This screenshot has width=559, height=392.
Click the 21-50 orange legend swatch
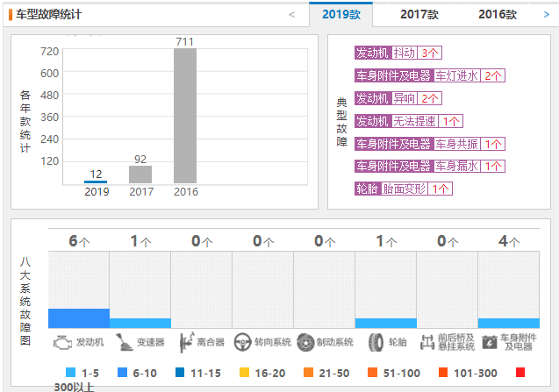click(x=308, y=373)
